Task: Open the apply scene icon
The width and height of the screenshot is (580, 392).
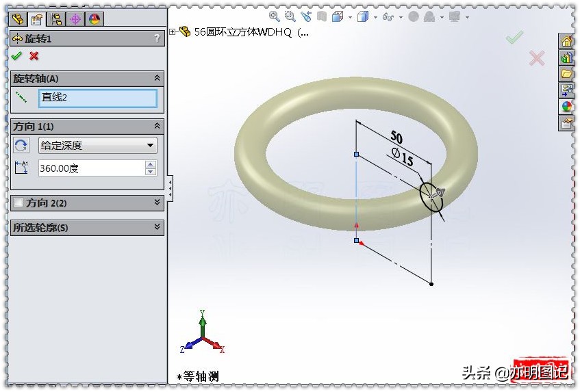Action: point(429,16)
